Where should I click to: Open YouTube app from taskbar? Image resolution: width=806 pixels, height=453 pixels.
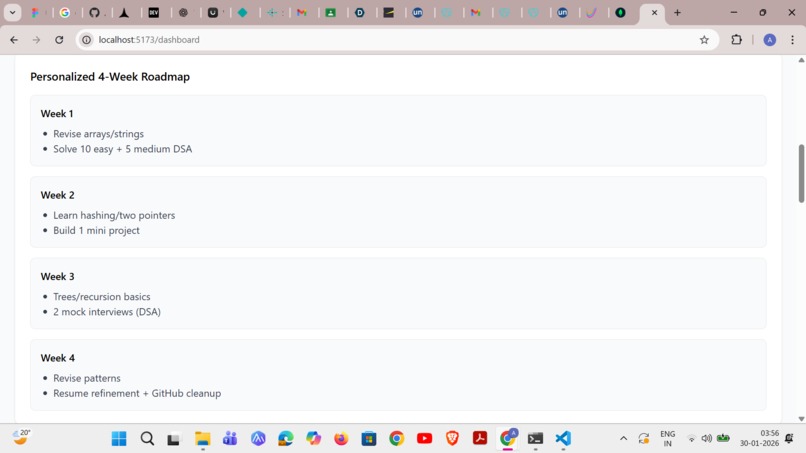tap(425, 439)
